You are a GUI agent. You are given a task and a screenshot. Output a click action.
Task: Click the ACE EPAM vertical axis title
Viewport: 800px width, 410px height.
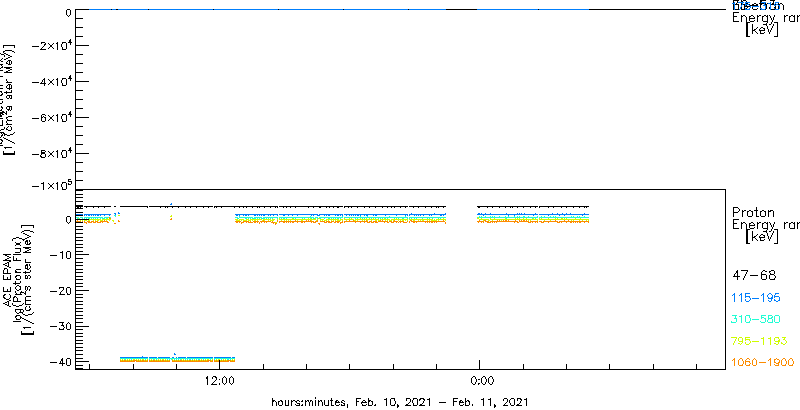pos(8,279)
